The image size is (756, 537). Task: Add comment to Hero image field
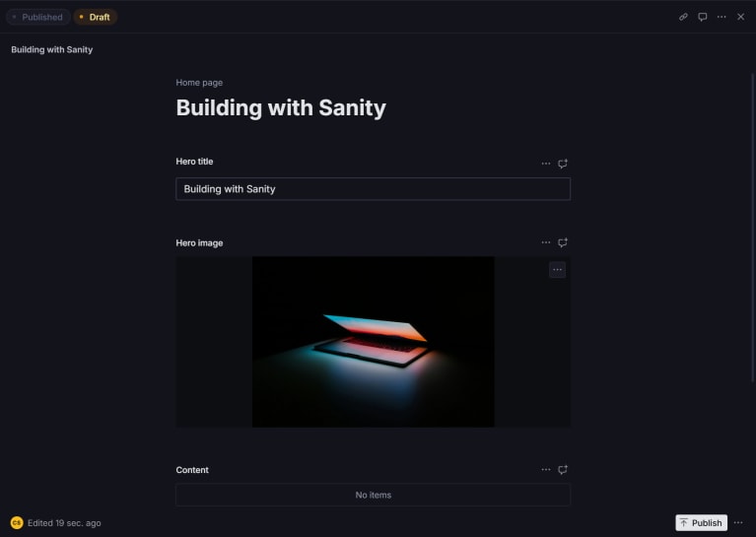coord(563,242)
